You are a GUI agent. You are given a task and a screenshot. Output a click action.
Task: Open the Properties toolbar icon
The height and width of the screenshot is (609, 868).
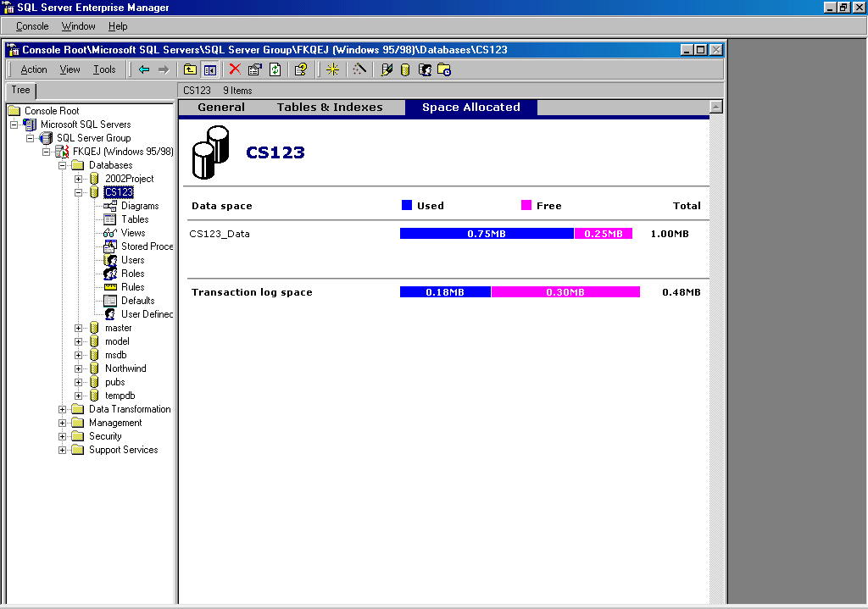(255, 69)
